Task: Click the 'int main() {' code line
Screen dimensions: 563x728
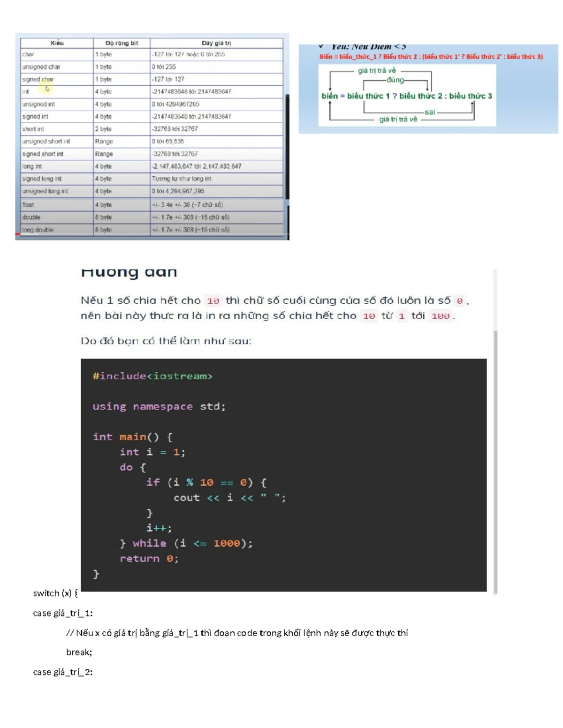Action: click(x=133, y=437)
